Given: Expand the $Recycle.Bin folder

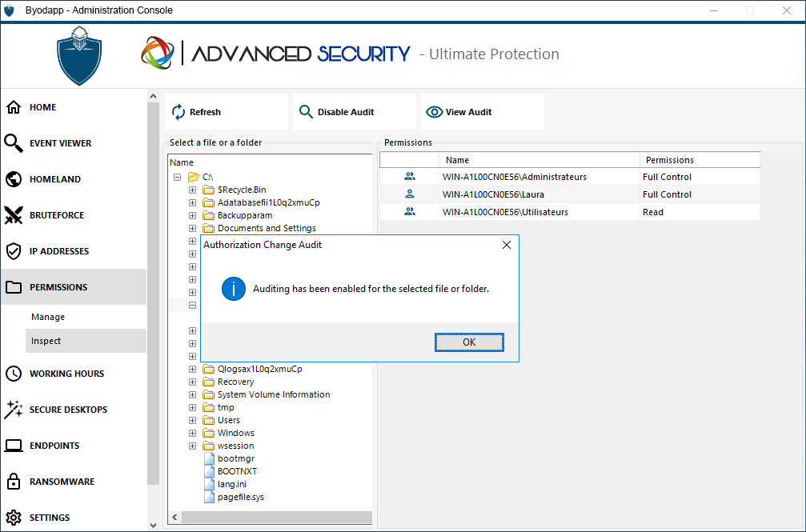Looking at the screenshot, I should 192,190.
